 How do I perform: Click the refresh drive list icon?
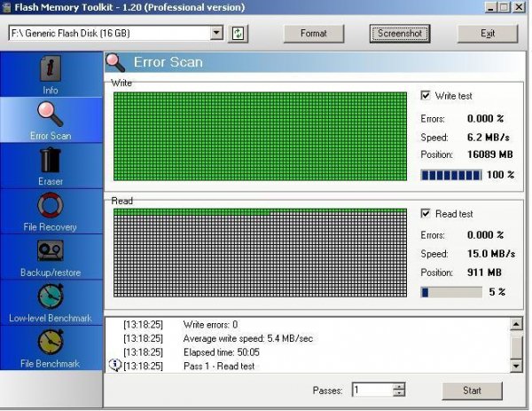[238, 34]
